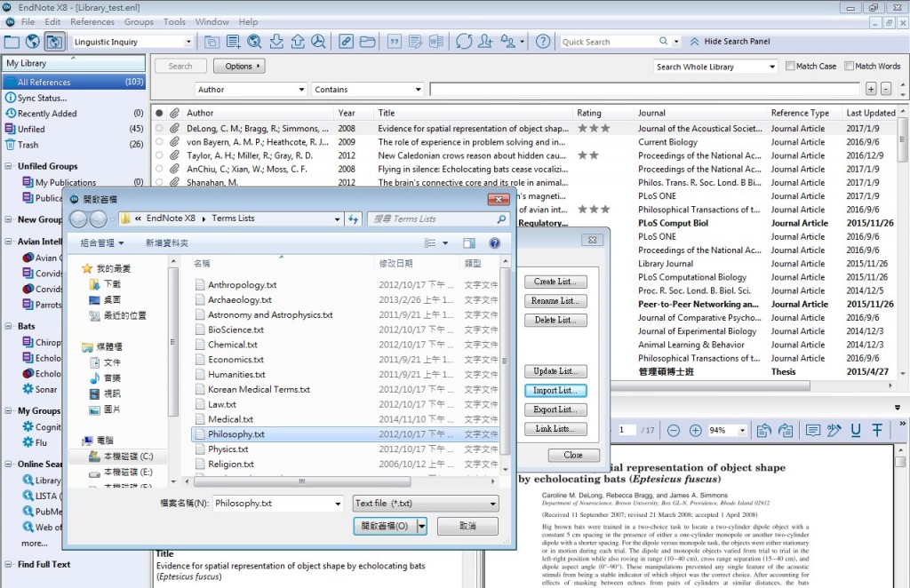Click the New Reference toolbar icon
The width and height of the screenshot is (910, 588).
(234, 42)
